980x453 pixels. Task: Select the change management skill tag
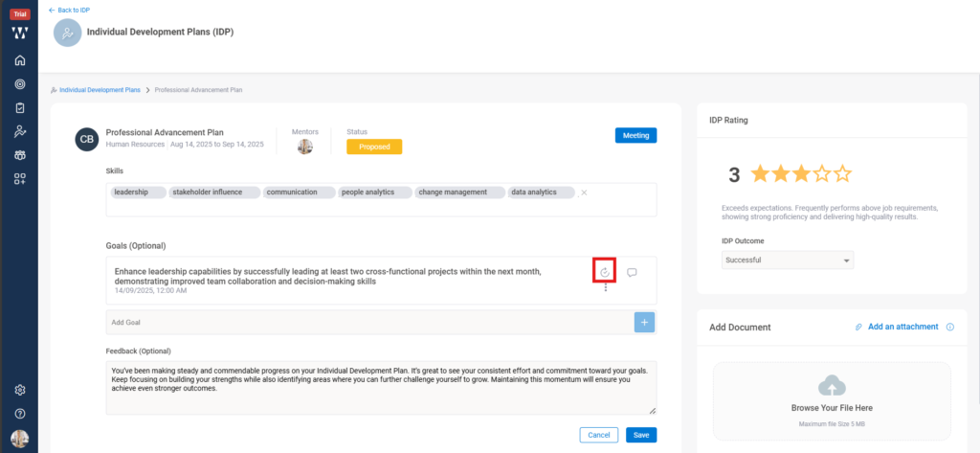point(459,193)
